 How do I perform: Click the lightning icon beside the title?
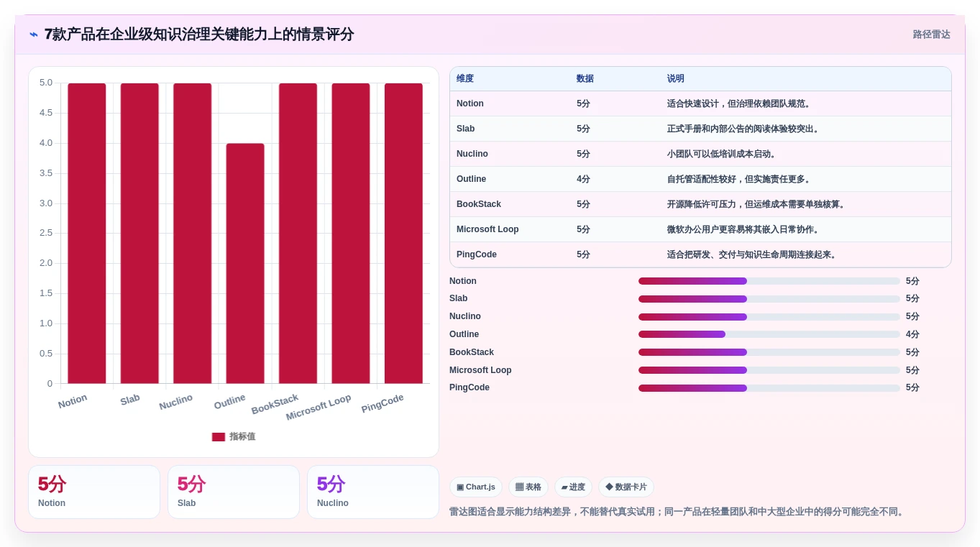click(34, 35)
